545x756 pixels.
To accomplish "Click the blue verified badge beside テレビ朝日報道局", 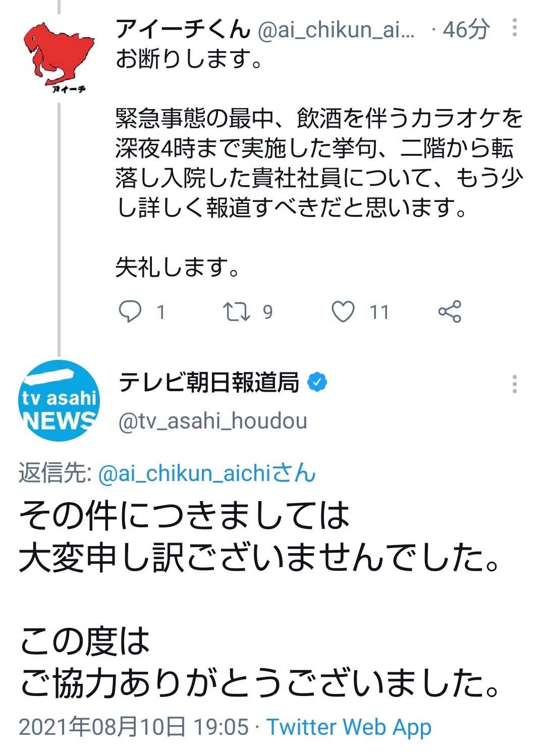I will [317, 382].
